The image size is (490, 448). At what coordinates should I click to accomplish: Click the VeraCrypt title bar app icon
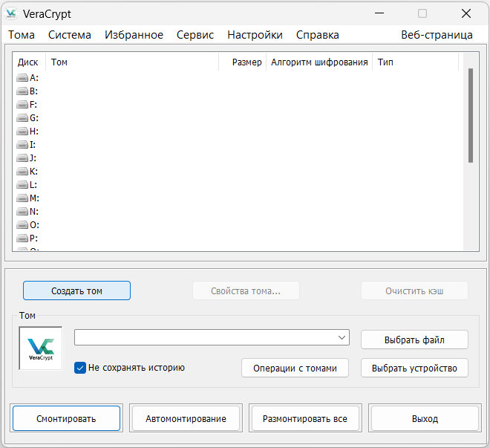(x=11, y=14)
